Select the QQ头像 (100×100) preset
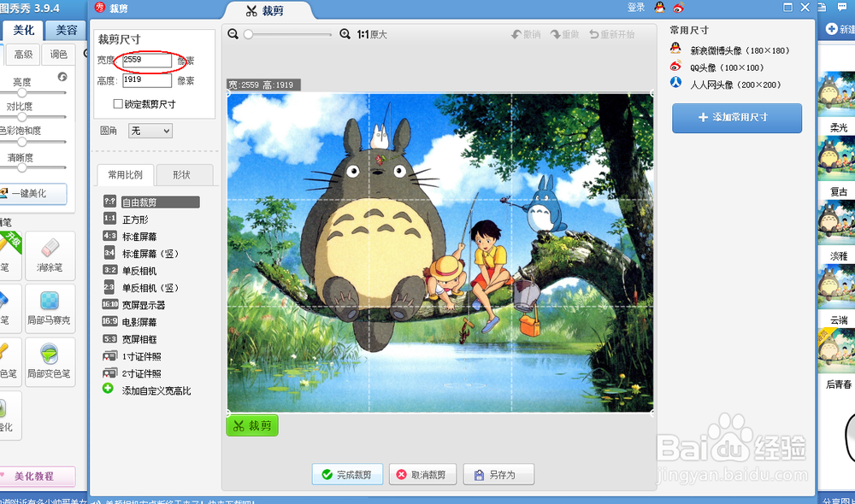855x504 pixels. pos(727,67)
